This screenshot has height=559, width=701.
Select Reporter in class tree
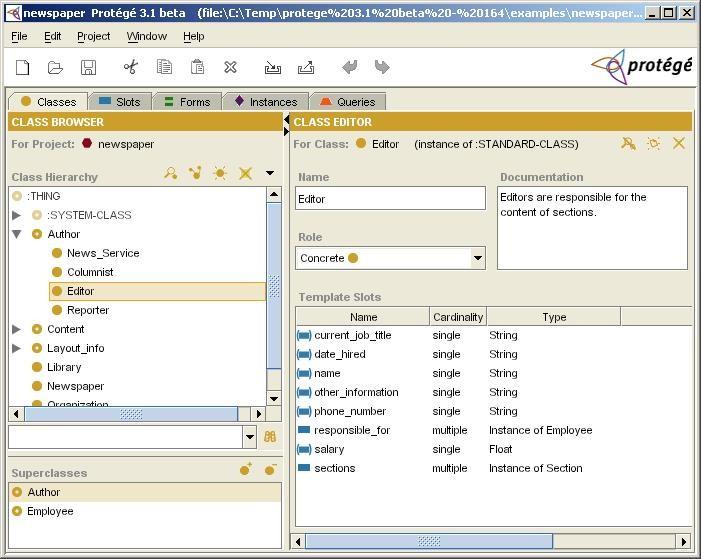coord(88,310)
